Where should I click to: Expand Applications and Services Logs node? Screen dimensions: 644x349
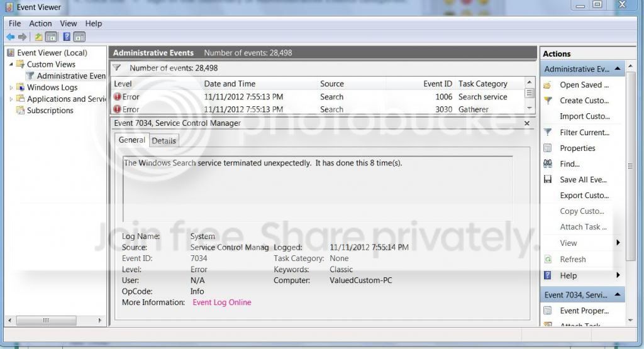11,99
